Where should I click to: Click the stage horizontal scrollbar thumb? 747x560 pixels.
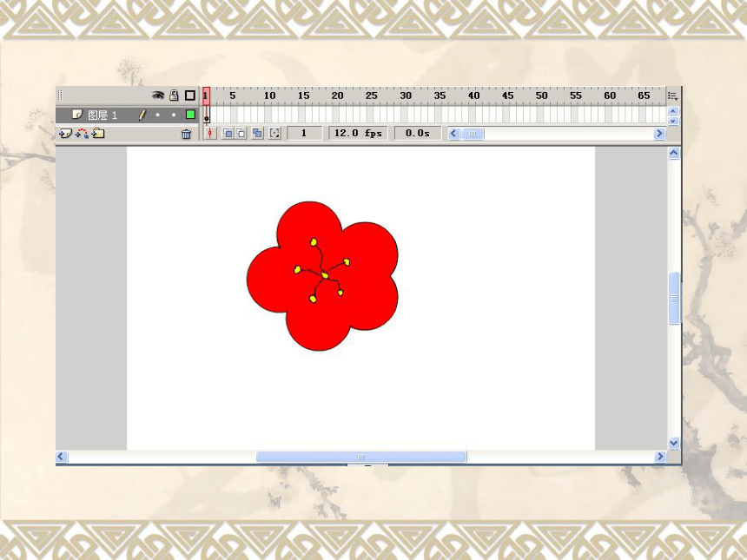coord(361,457)
